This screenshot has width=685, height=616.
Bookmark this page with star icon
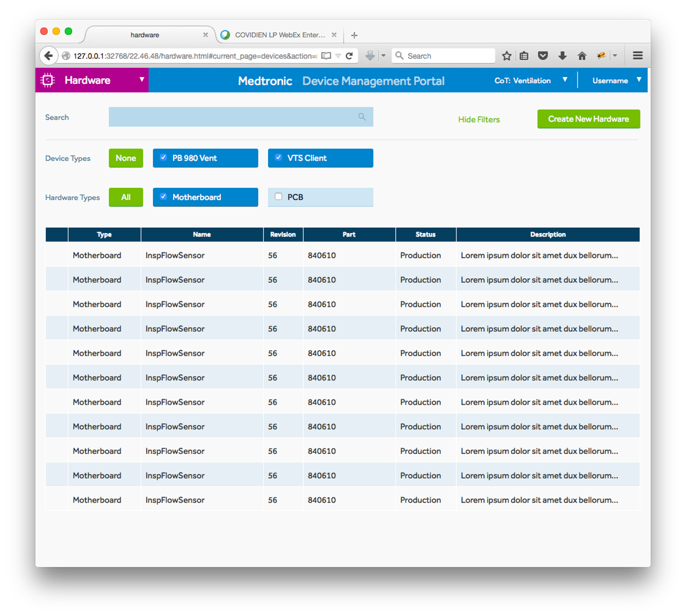507,56
